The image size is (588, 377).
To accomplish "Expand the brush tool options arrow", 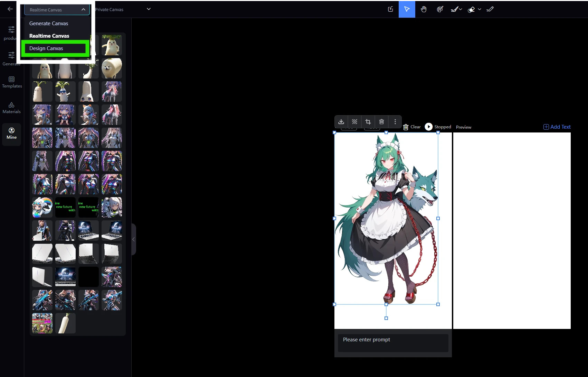I will pyautogui.click(x=461, y=9).
